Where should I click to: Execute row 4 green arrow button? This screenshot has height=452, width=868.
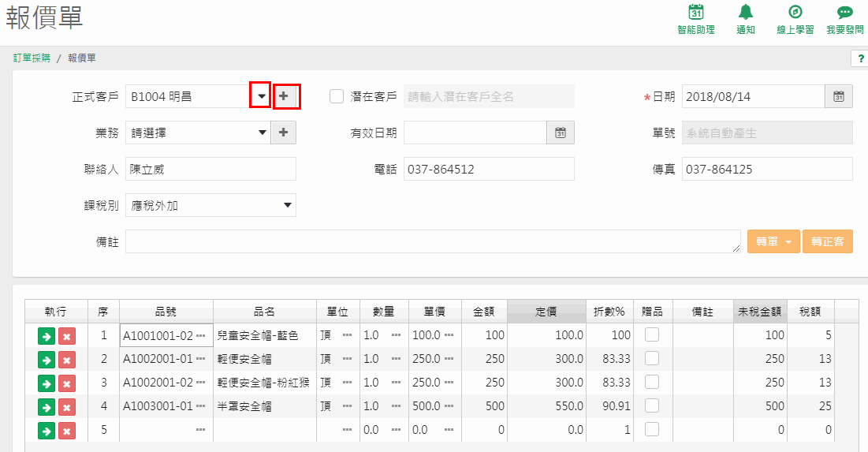(x=47, y=407)
